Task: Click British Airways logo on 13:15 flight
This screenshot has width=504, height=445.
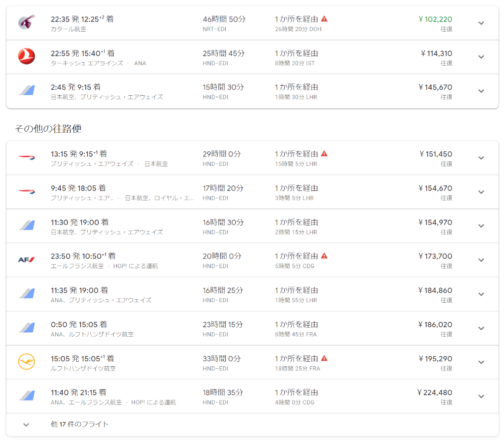Action: [x=27, y=158]
